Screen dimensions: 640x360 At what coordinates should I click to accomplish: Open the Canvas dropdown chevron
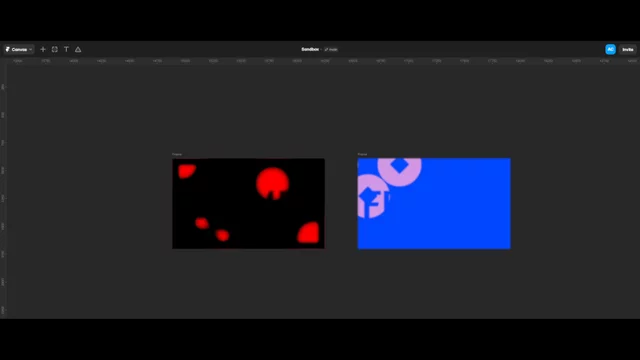coord(31,50)
